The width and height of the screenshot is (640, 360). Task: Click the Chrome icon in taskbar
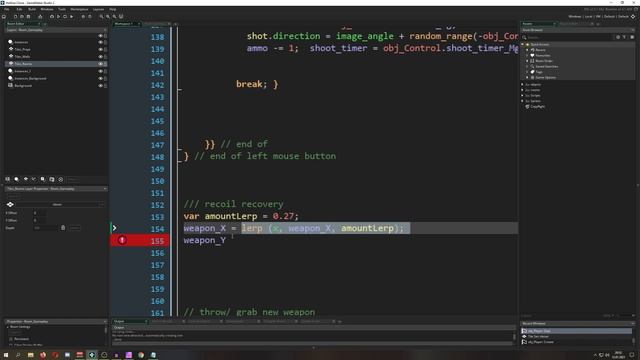click(x=141, y=355)
